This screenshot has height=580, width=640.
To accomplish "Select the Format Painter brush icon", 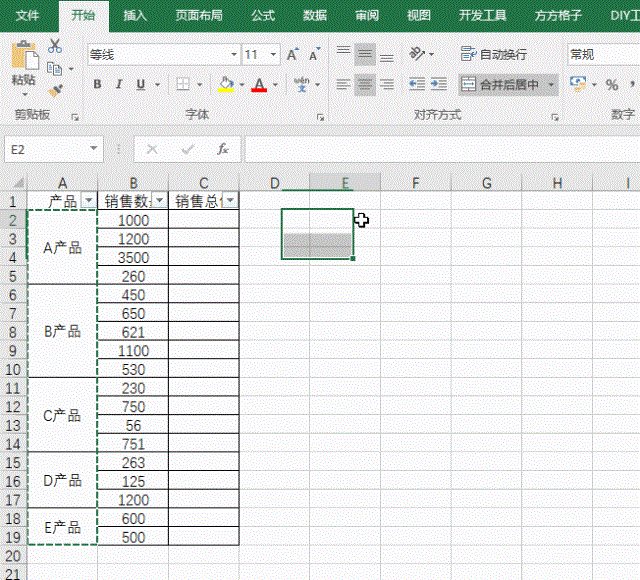I will [55, 90].
